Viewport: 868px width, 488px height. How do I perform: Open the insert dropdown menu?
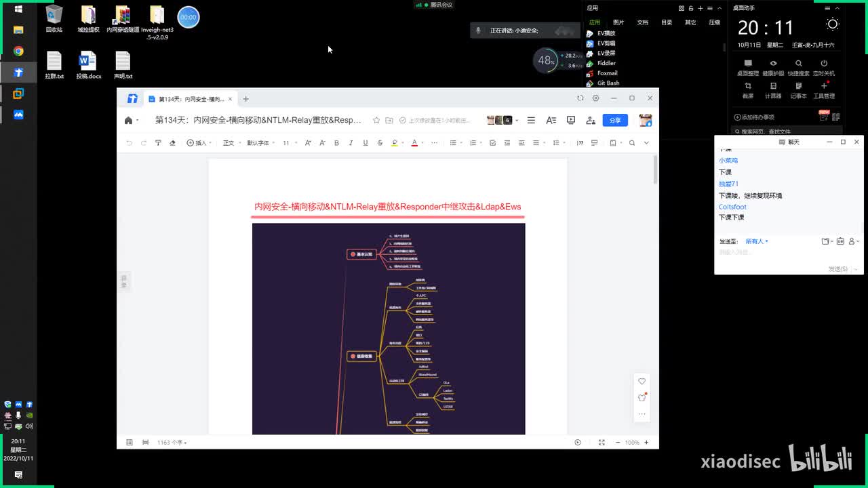199,143
